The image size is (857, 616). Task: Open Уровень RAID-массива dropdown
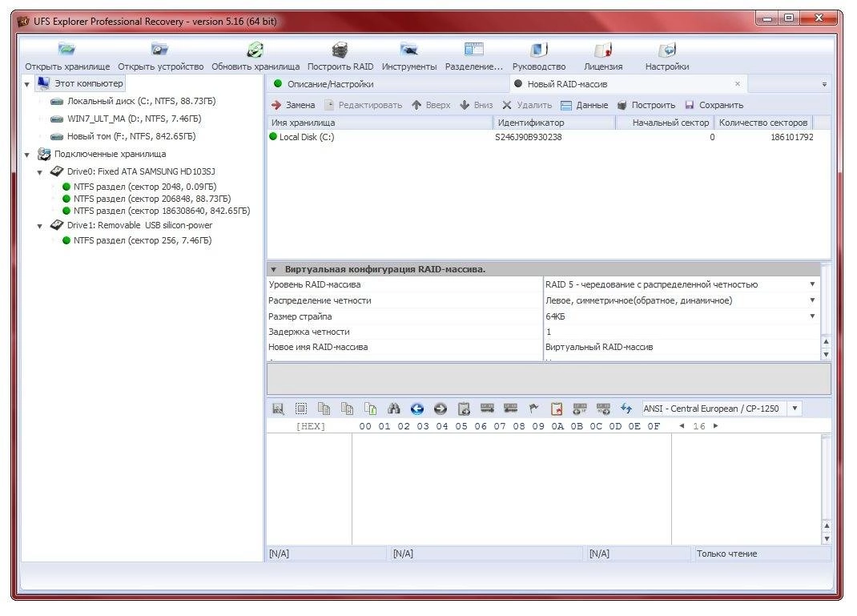[x=812, y=284]
